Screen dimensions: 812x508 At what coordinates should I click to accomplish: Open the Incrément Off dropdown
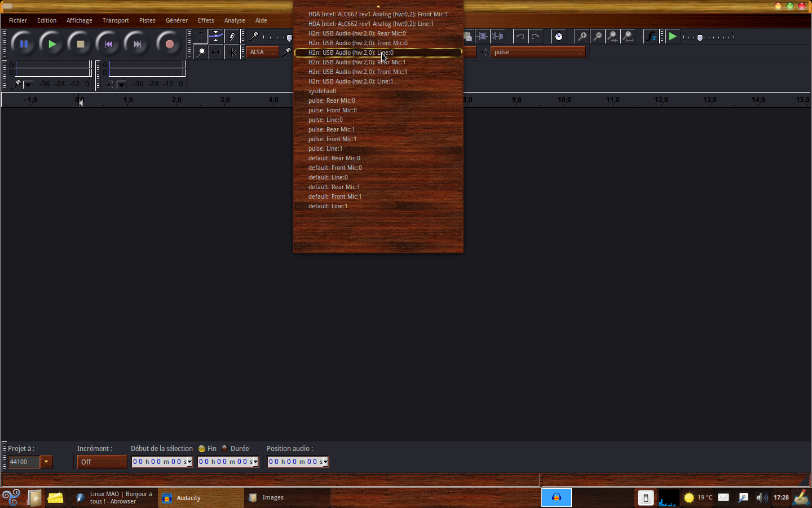click(102, 462)
